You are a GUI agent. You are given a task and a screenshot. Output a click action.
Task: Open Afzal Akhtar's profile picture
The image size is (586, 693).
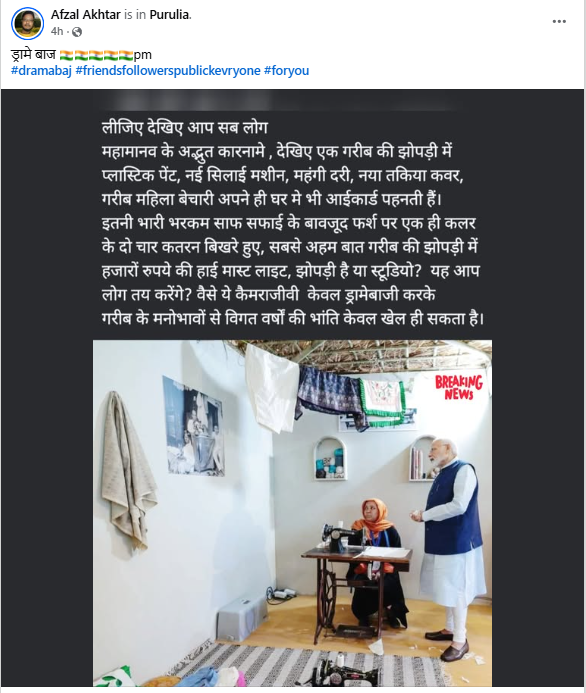27,23
